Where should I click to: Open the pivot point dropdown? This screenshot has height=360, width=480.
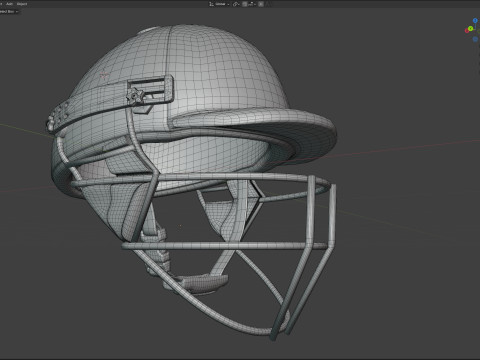pos(236,4)
